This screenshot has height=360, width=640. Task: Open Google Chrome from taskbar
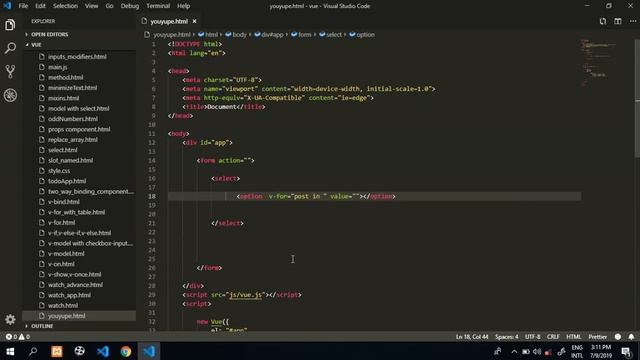click(x=126, y=351)
